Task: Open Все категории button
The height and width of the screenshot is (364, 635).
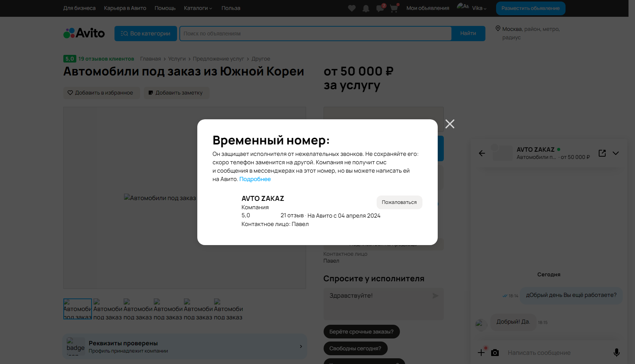Action: click(146, 34)
